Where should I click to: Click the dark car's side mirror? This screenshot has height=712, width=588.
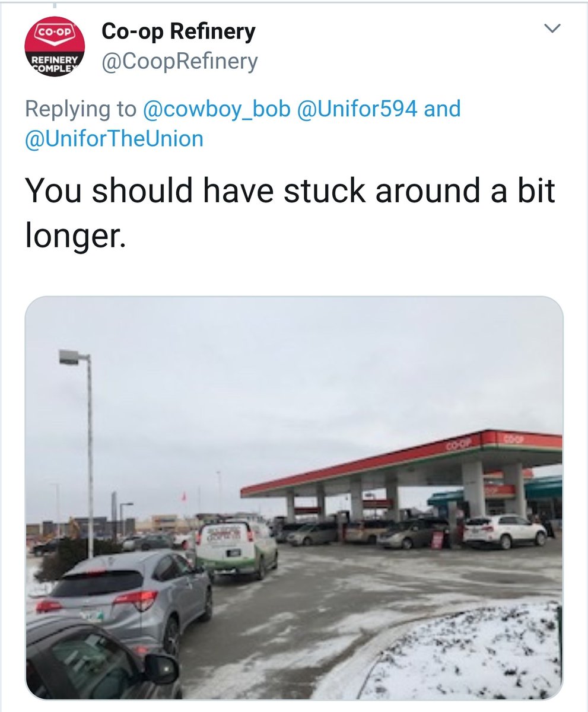pyautogui.click(x=161, y=669)
